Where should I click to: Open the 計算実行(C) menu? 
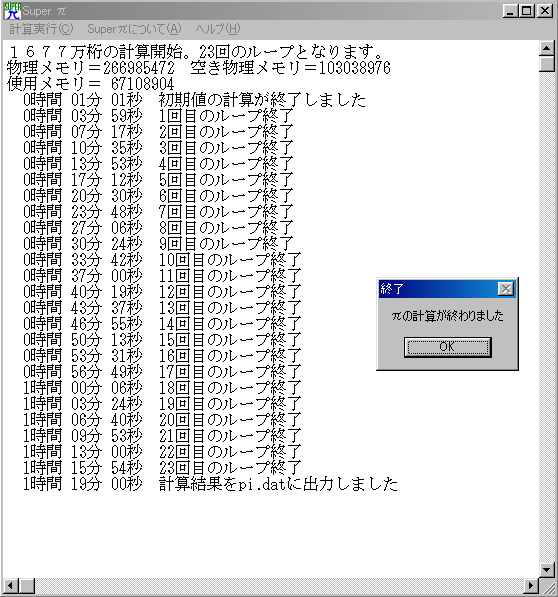coord(41,29)
